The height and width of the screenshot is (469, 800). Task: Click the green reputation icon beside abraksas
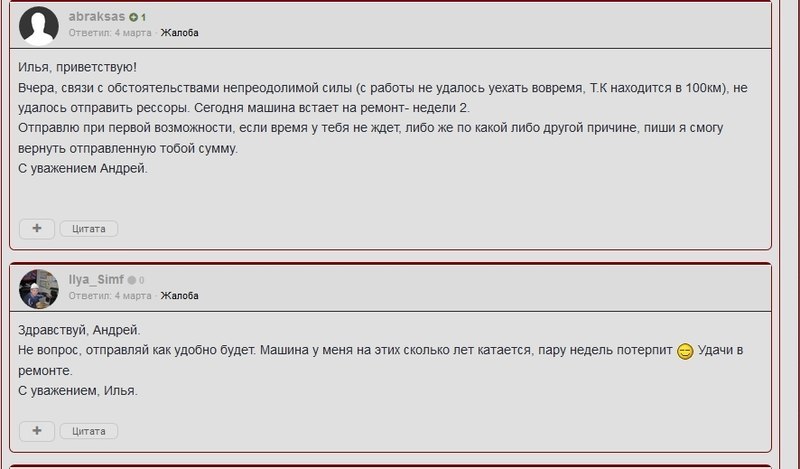[x=133, y=18]
